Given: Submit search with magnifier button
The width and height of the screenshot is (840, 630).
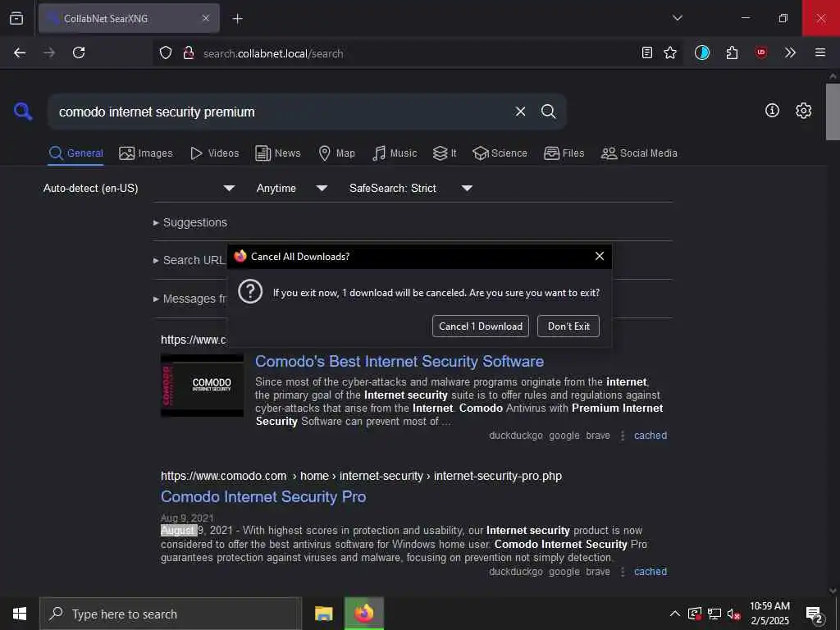Looking at the screenshot, I should (x=548, y=112).
